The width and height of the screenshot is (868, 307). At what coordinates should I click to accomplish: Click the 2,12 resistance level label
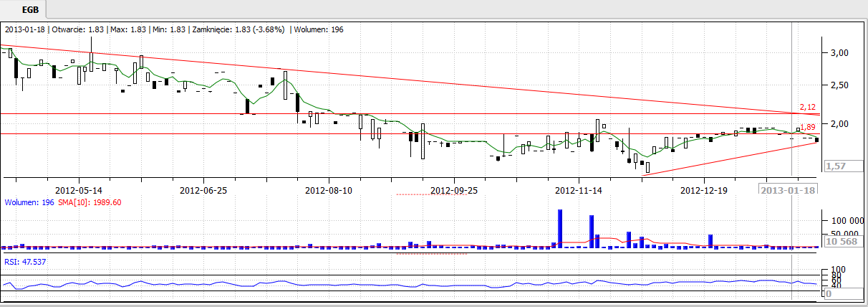[x=807, y=108]
